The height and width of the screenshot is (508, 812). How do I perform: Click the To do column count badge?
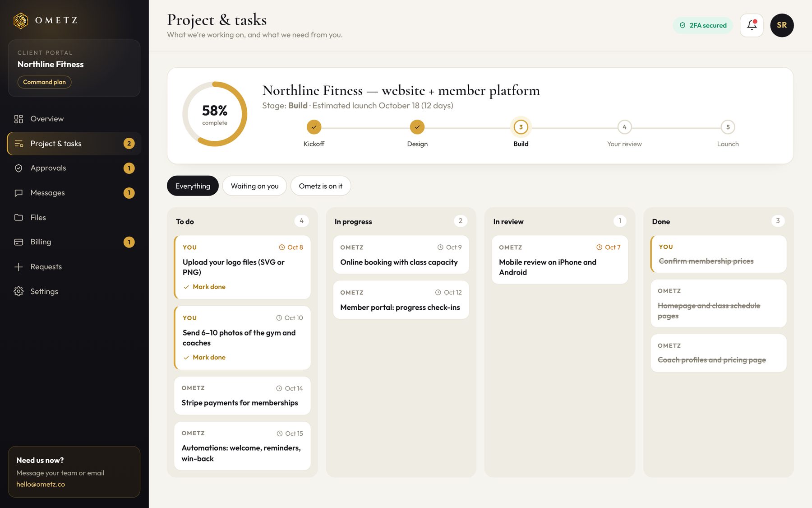point(302,221)
